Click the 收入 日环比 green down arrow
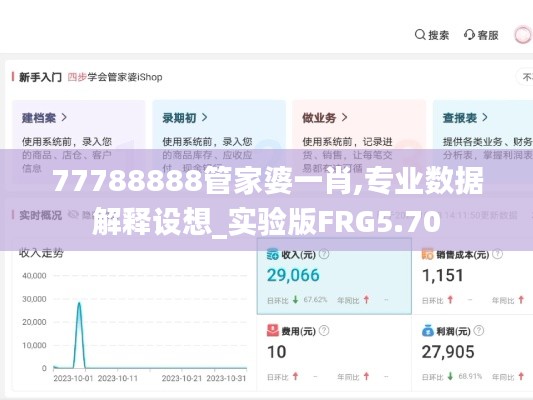The height and width of the screenshot is (400, 533). tap(295, 300)
